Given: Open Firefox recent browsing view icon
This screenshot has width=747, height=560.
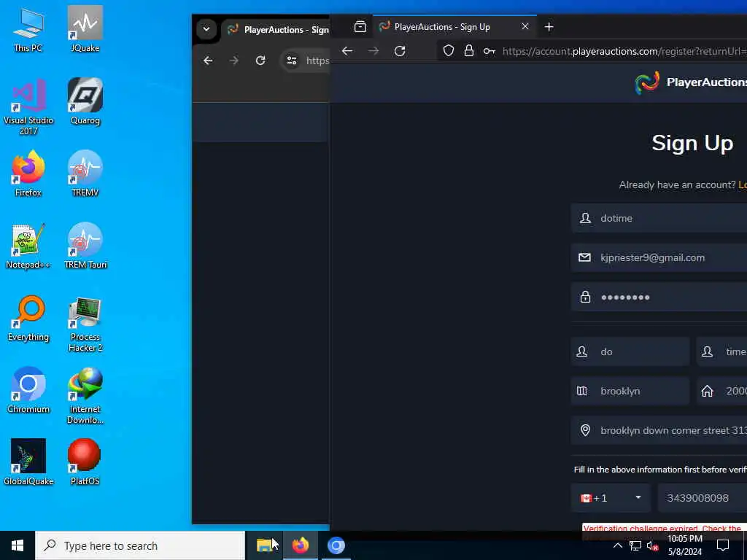Looking at the screenshot, I should (x=360, y=27).
